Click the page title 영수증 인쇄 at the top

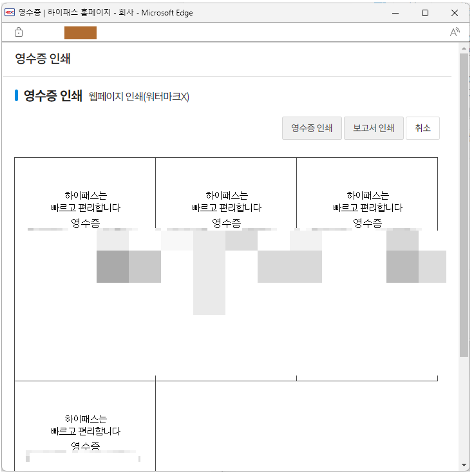click(43, 59)
